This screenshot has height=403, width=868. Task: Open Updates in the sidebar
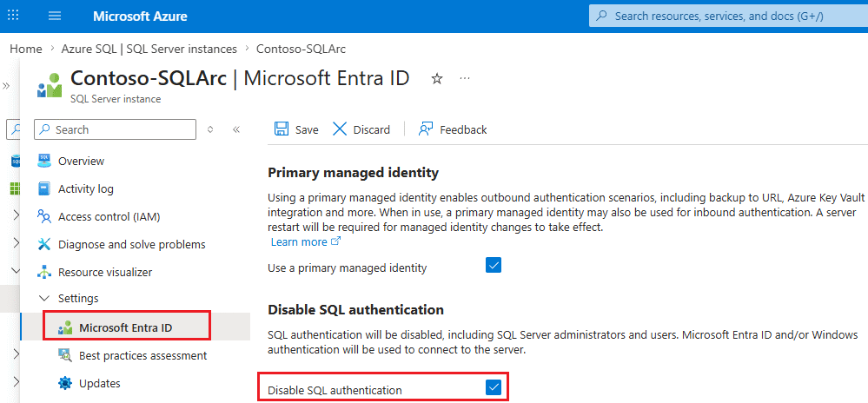point(100,383)
